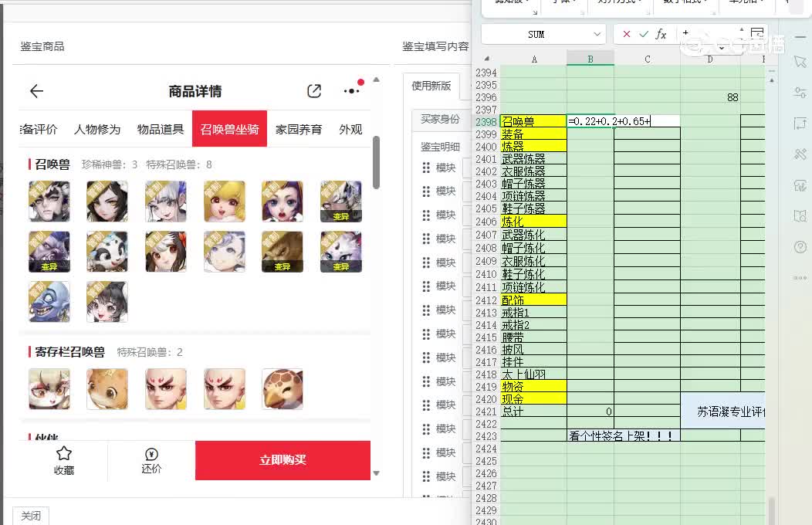
Task: Click the 还价 yen icon
Action: click(151, 454)
